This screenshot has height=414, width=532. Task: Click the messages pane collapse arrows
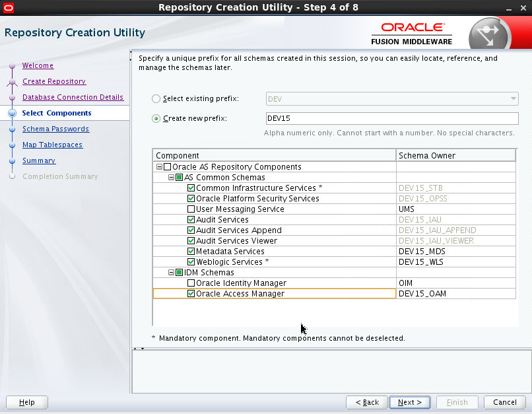(x=139, y=349)
